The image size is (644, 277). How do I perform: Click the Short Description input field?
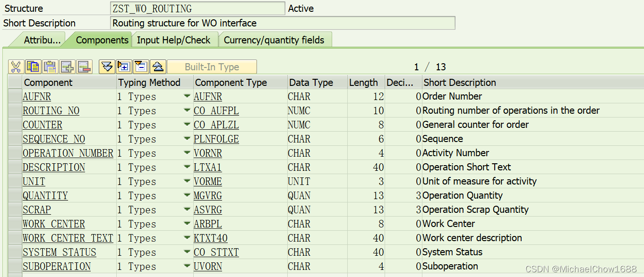(x=283, y=23)
